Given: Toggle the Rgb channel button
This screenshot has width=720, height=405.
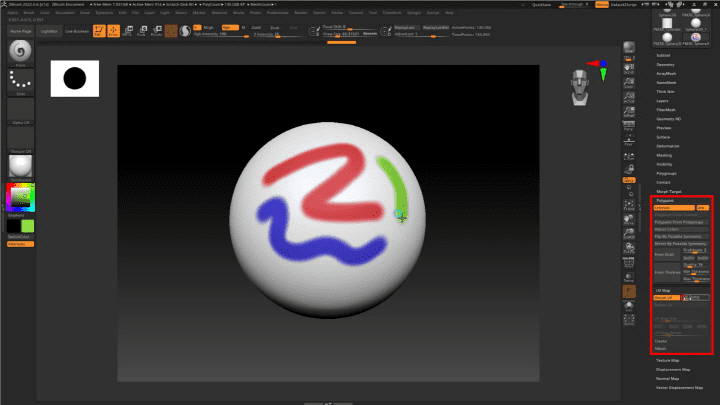Looking at the screenshot, I should (x=230, y=28).
